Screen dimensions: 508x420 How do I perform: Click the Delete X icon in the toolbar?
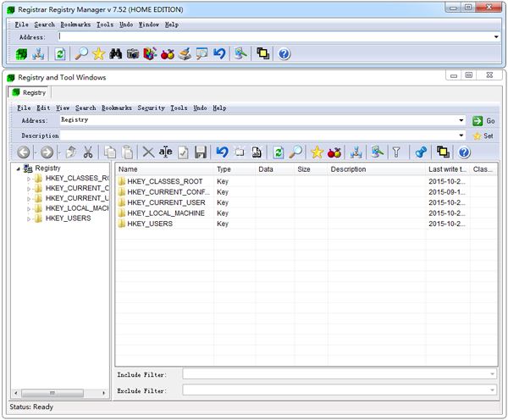point(148,152)
